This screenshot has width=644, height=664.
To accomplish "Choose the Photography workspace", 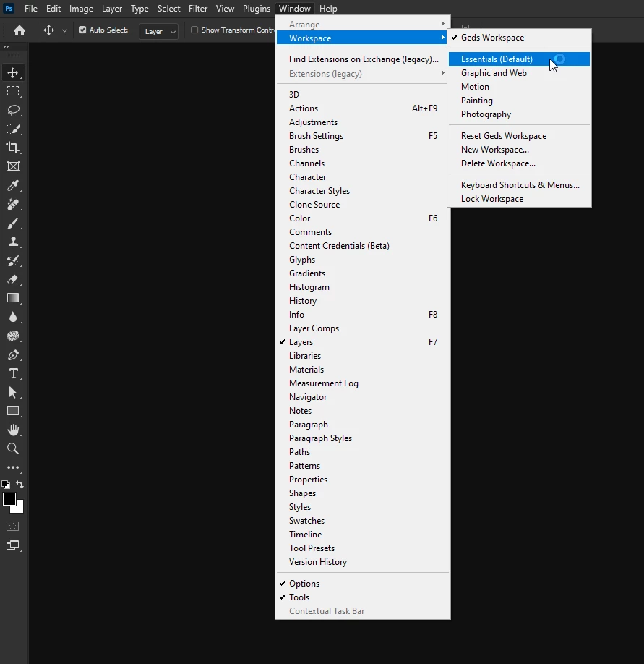I will [x=519, y=114].
